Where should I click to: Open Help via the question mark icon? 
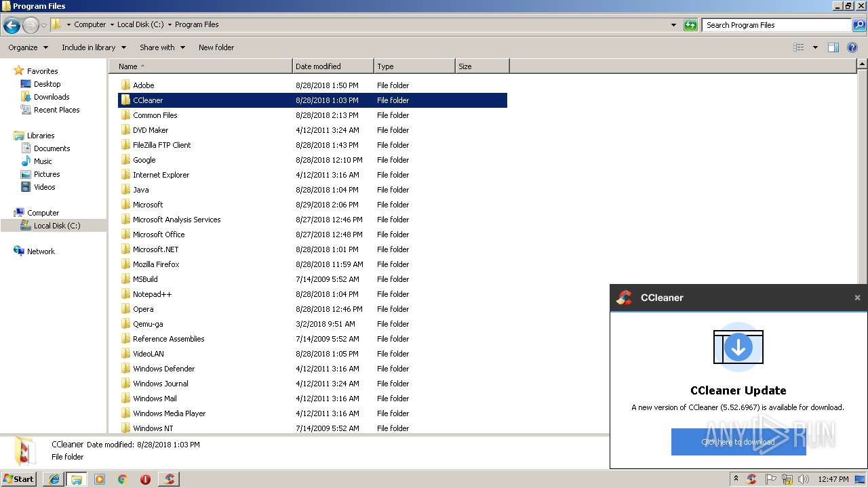pyautogui.click(x=852, y=47)
